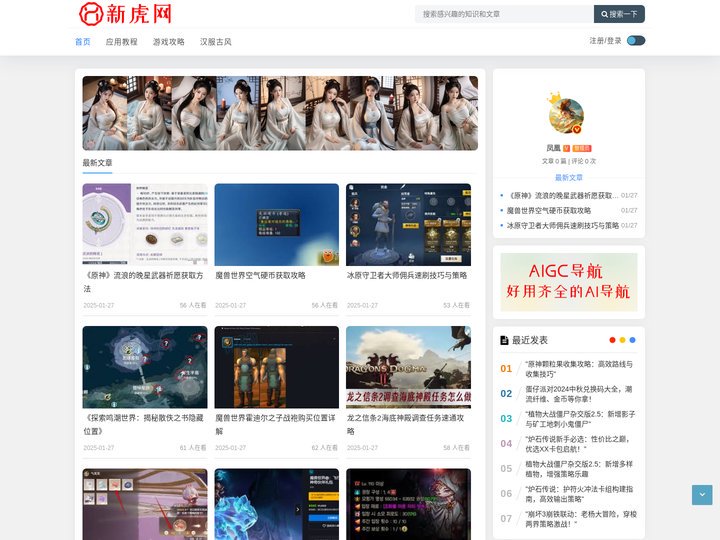Image resolution: width=720 pixels, height=540 pixels.
Task: Click 文章 0 篇 | 评论 0 次 stats text
Action: point(568,161)
